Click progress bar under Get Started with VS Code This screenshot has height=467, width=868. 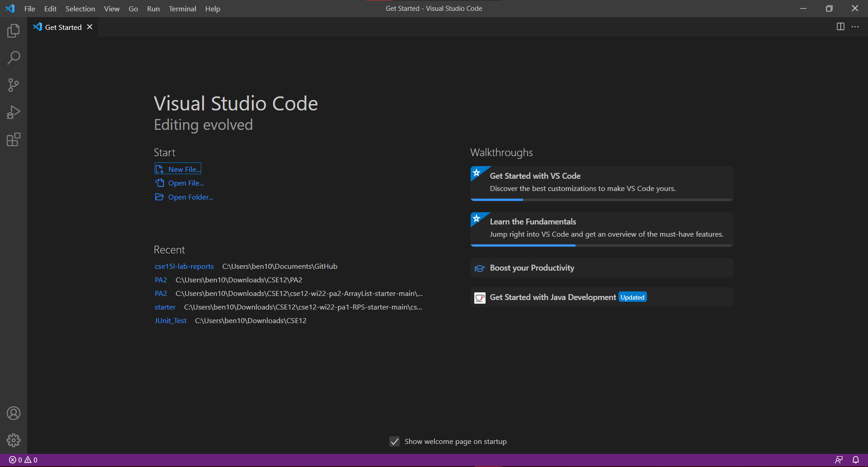pyautogui.click(x=601, y=200)
